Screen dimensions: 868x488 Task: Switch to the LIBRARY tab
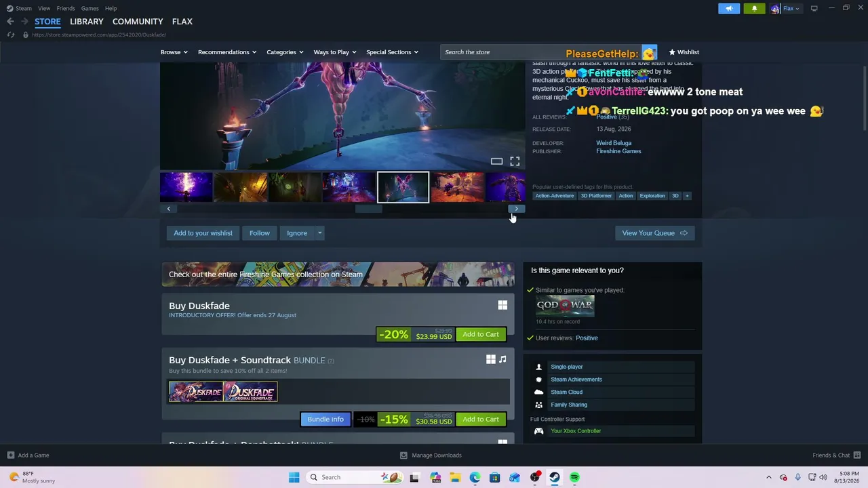click(87, 22)
